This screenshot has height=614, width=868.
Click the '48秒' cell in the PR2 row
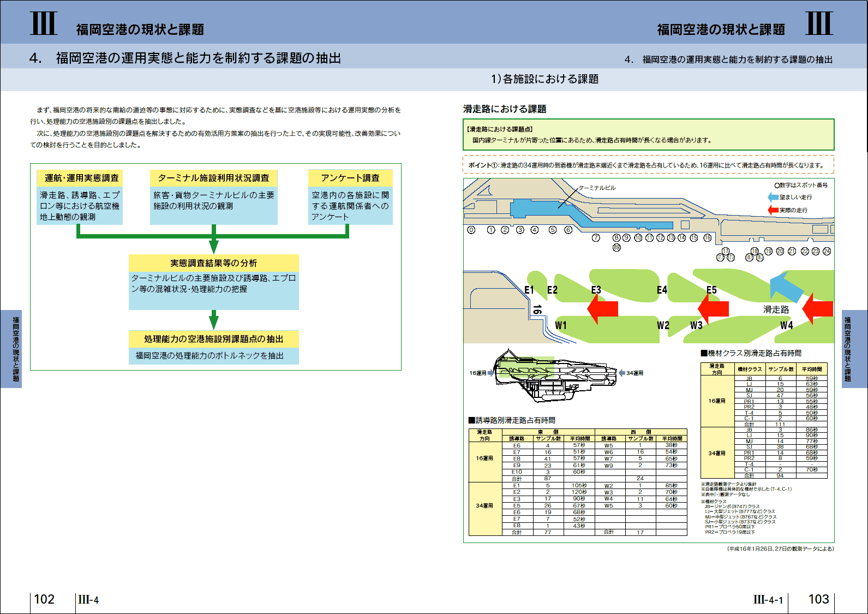click(812, 407)
